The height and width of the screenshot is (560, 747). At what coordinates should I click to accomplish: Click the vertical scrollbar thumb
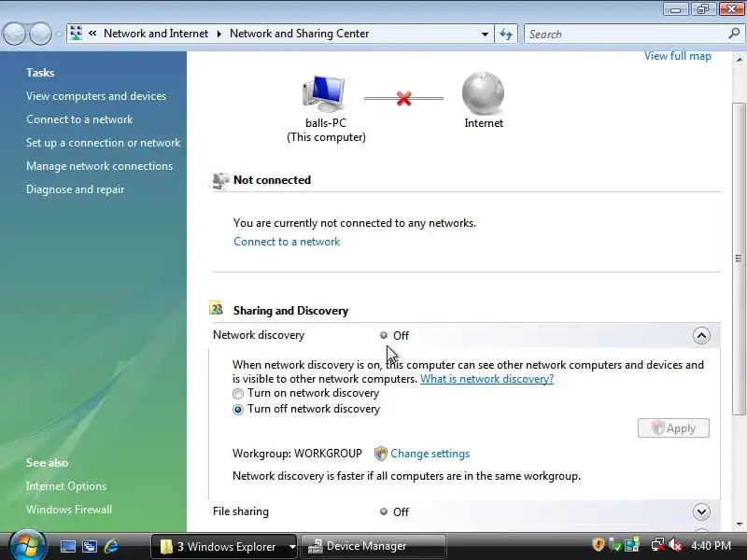pos(739,259)
